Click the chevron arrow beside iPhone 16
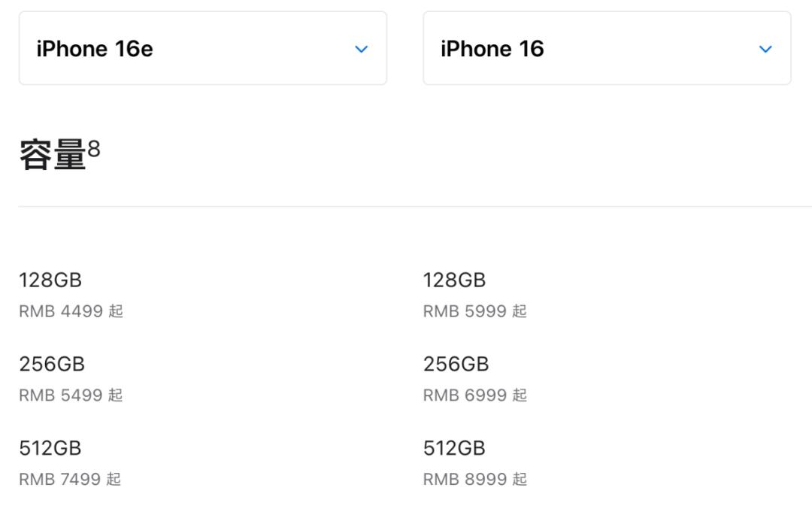 click(x=765, y=49)
